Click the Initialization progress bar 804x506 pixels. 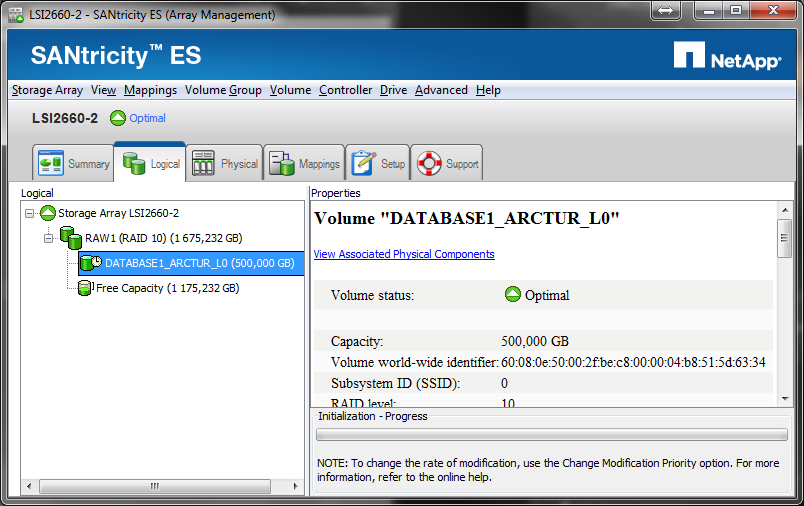pos(552,435)
